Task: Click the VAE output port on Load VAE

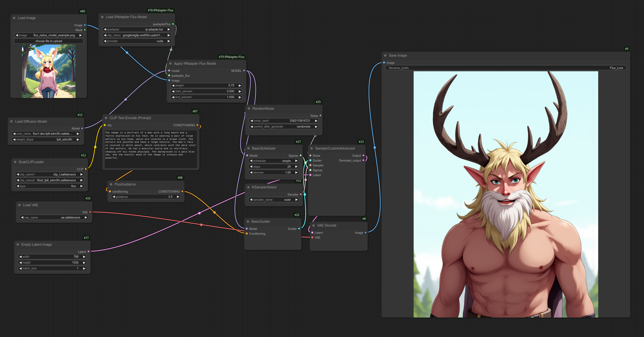Action: (x=90, y=212)
